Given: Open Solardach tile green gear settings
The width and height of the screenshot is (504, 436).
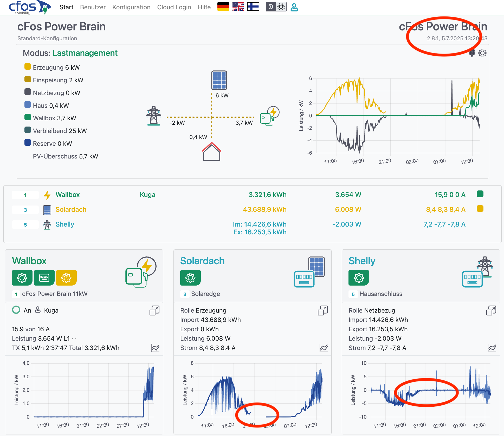Looking at the screenshot, I should click(x=190, y=278).
